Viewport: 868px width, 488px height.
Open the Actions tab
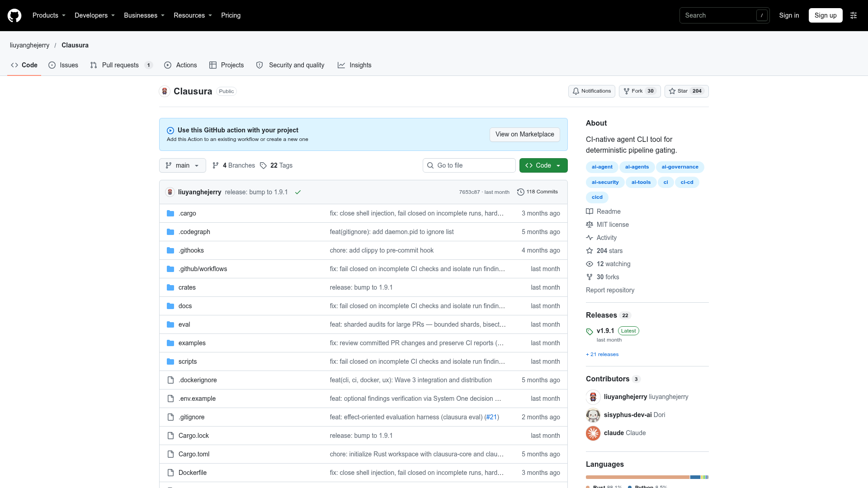pyautogui.click(x=180, y=65)
